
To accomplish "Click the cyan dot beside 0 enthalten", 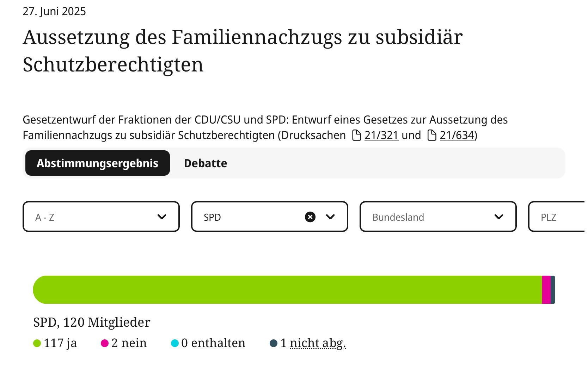I will pyautogui.click(x=175, y=343).
